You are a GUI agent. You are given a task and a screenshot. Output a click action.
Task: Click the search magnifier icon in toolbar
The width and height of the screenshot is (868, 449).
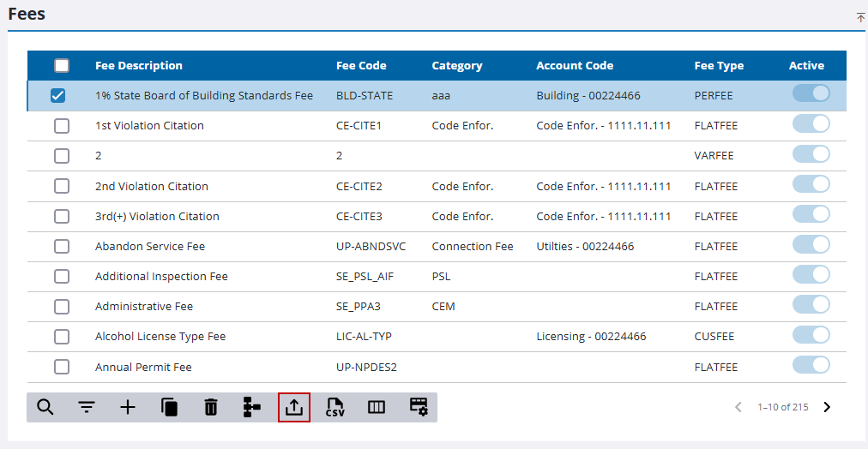(45, 407)
